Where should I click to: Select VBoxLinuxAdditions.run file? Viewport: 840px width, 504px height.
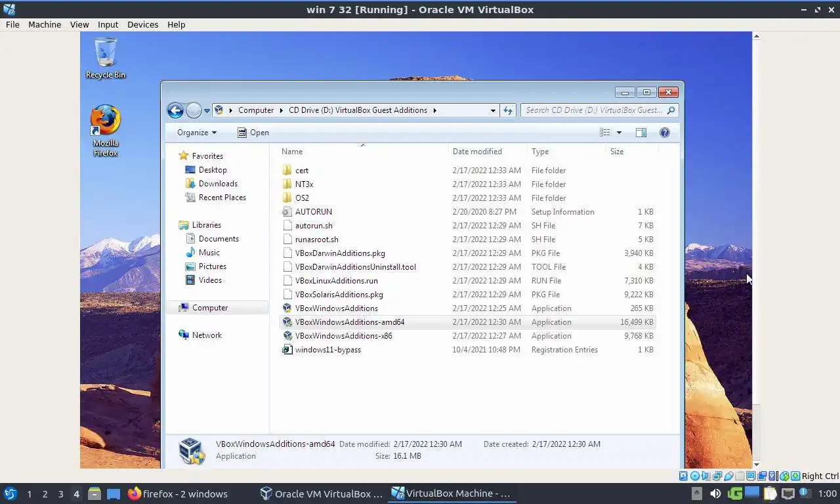(337, 281)
